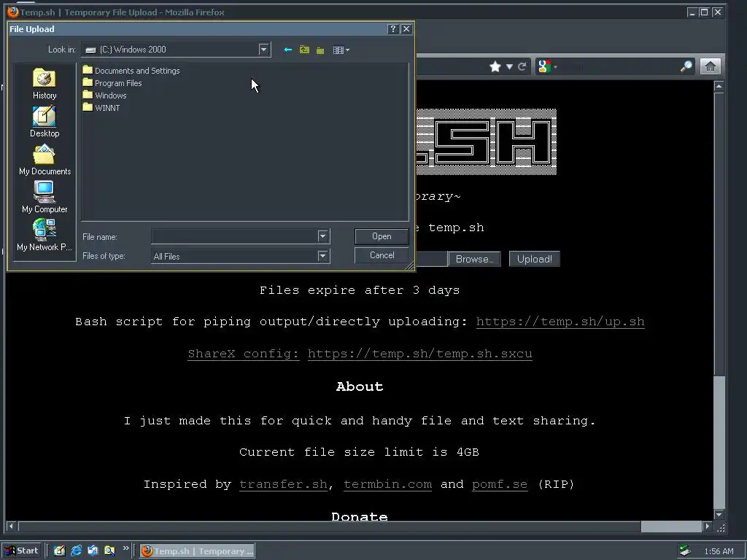Click the search bar input field
Image resolution: width=747 pixels, height=560 pixels.
coord(619,66)
